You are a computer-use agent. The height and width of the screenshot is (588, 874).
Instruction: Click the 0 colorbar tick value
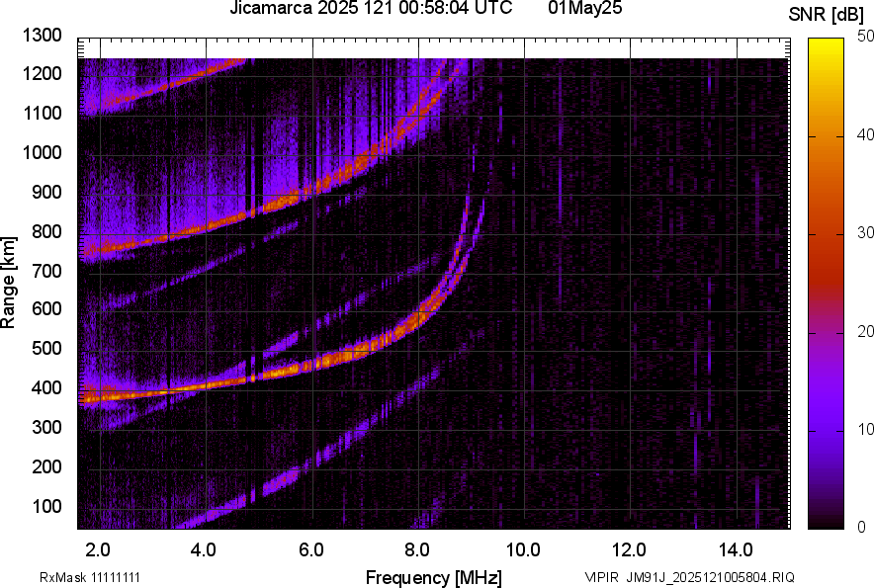[x=862, y=527]
